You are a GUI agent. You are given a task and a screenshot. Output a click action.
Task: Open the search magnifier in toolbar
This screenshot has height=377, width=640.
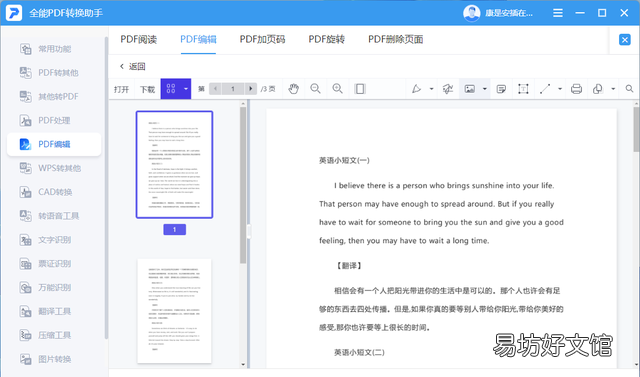[629, 89]
